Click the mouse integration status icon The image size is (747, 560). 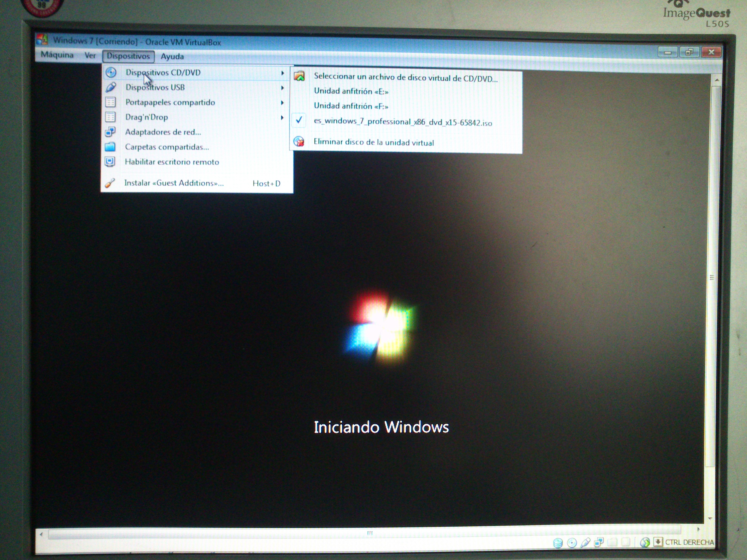tap(645, 542)
